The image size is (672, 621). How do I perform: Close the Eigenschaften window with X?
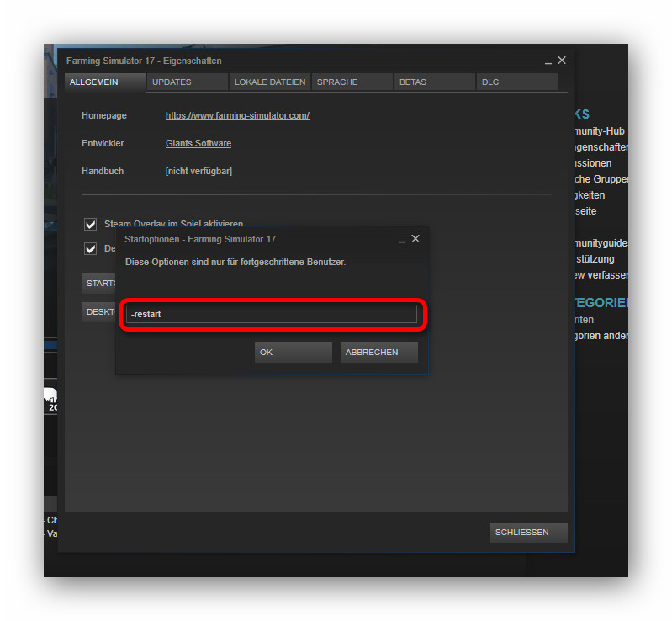coord(562,61)
